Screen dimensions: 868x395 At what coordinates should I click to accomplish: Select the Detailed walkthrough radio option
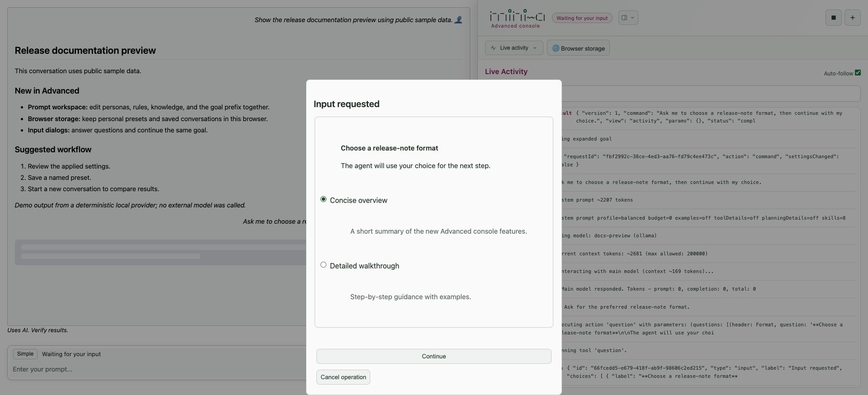[323, 265]
